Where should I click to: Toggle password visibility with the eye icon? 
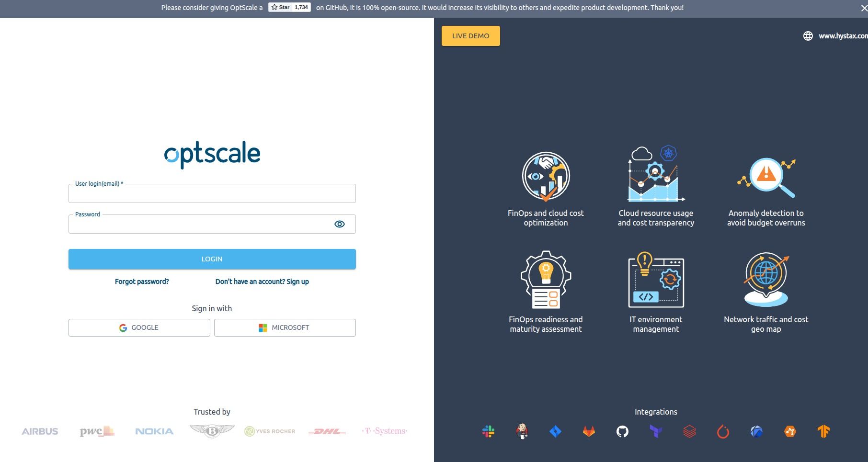340,224
